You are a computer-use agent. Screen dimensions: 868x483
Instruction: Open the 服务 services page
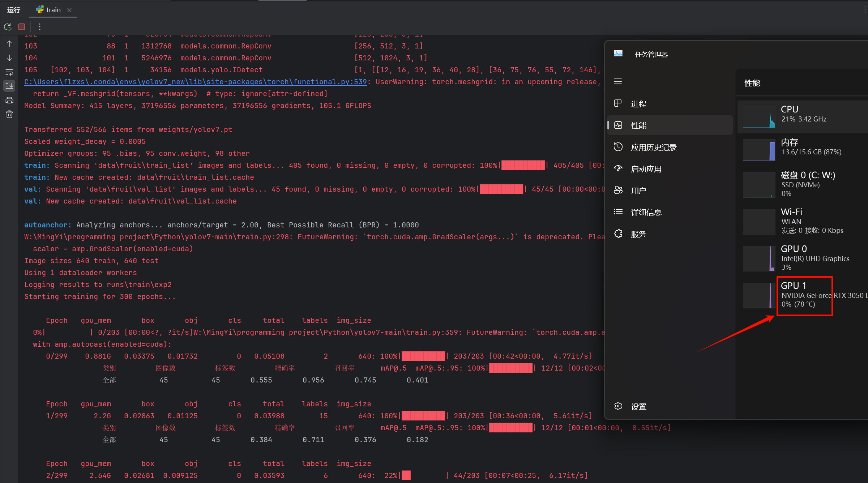click(638, 234)
